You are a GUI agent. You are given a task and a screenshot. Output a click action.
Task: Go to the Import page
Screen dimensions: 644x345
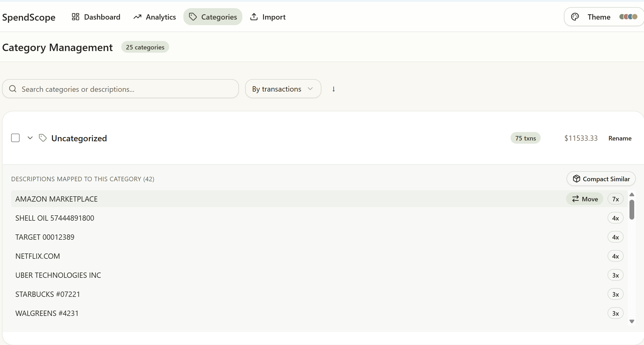point(268,17)
